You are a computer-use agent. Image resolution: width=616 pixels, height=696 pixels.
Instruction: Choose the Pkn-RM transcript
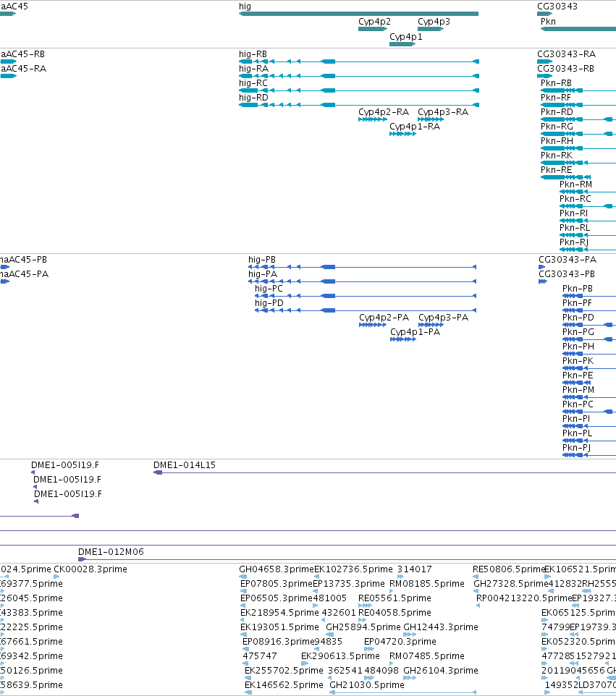pyautogui.click(x=575, y=184)
